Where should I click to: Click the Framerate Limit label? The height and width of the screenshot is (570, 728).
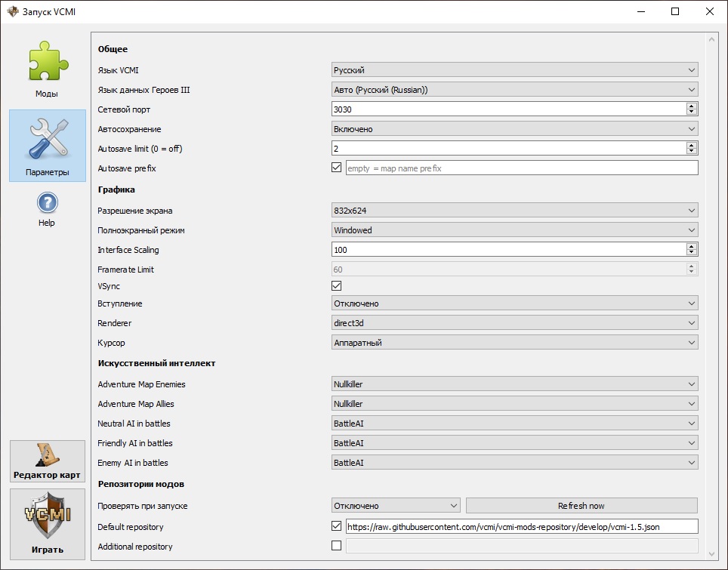coord(125,270)
